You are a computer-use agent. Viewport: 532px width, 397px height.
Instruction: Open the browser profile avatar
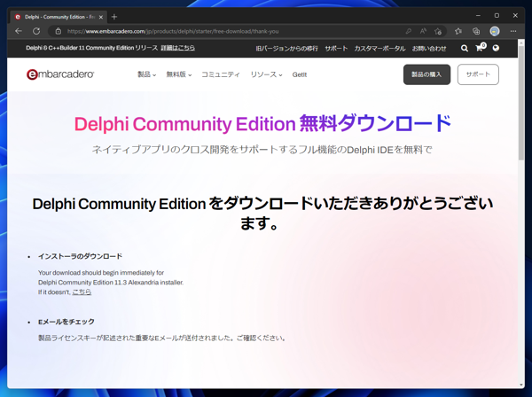(495, 31)
